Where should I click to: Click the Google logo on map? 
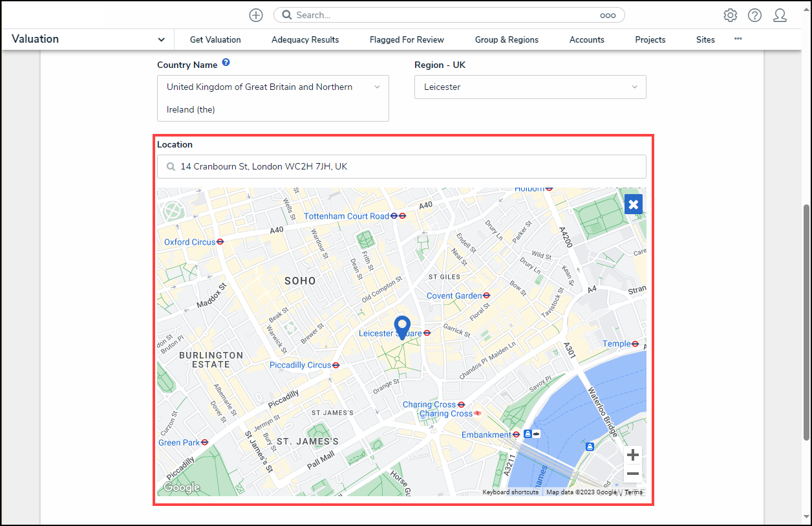click(181, 488)
